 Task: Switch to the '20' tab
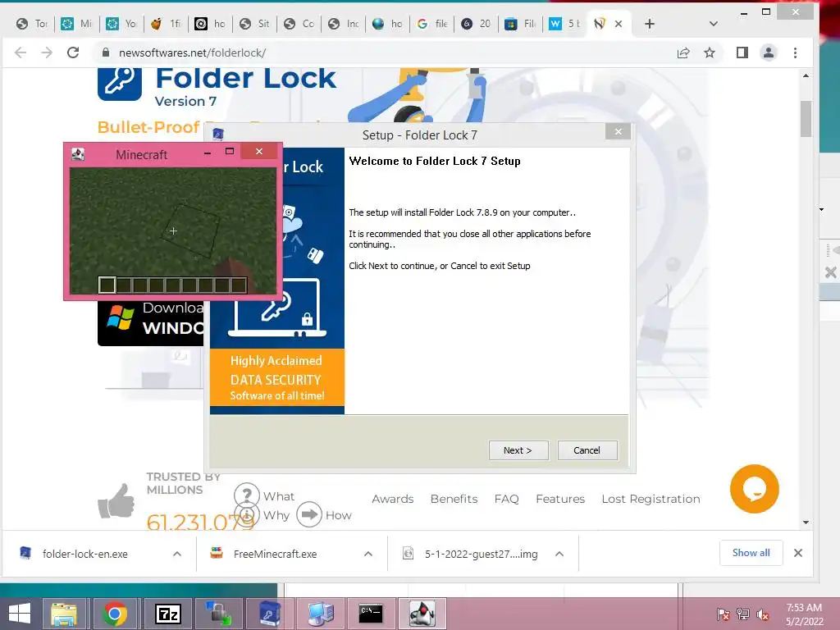click(477, 24)
